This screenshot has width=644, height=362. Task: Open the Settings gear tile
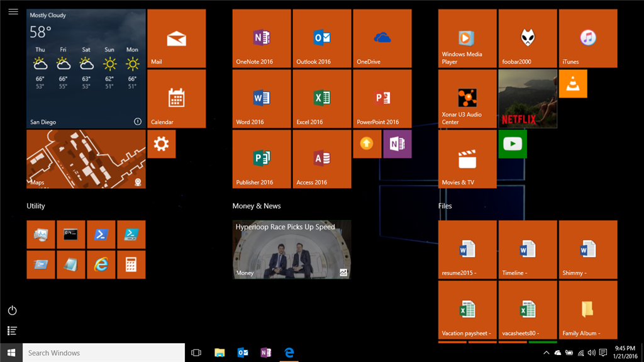click(162, 144)
